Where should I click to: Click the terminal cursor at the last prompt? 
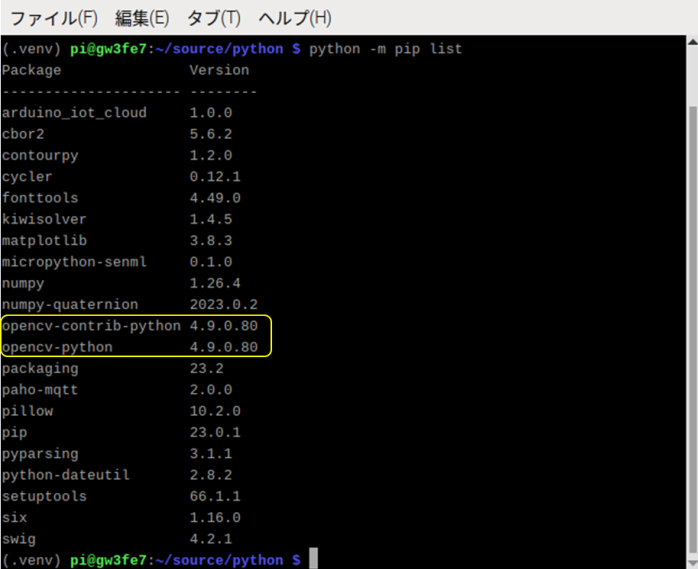point(313,560)
